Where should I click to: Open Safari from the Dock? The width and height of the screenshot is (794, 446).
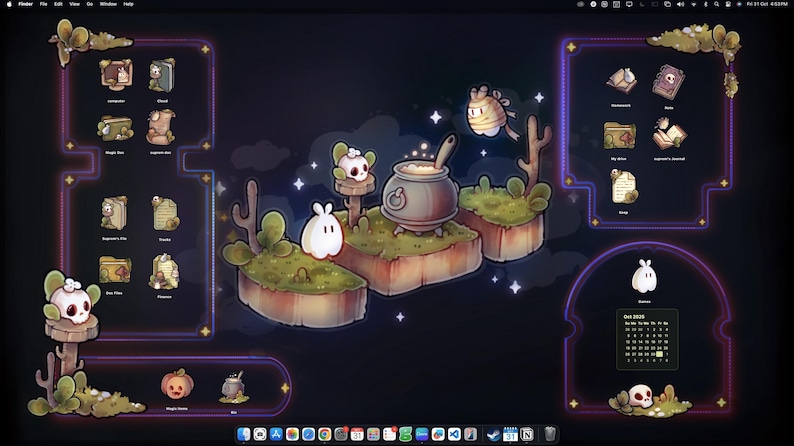point(308,434)
